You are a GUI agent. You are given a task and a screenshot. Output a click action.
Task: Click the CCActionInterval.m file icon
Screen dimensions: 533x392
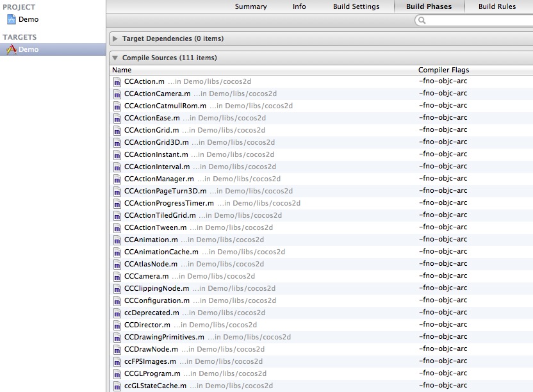117,167
